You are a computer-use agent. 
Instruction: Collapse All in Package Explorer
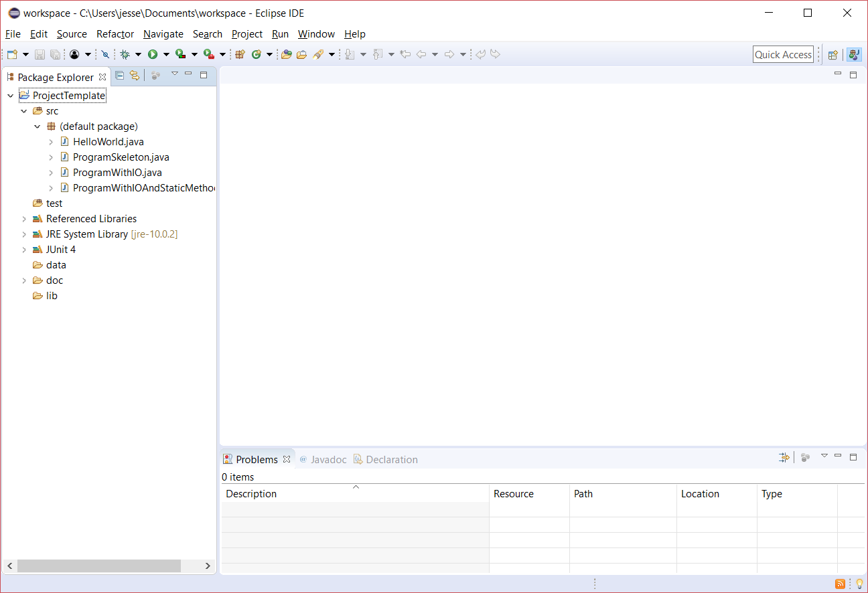[120, 76]
